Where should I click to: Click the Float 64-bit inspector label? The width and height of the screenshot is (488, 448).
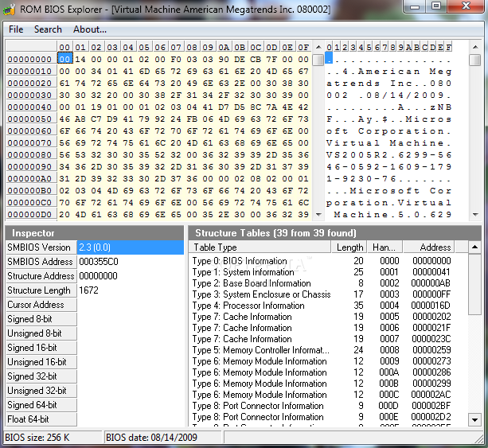(x=41, y=419)
